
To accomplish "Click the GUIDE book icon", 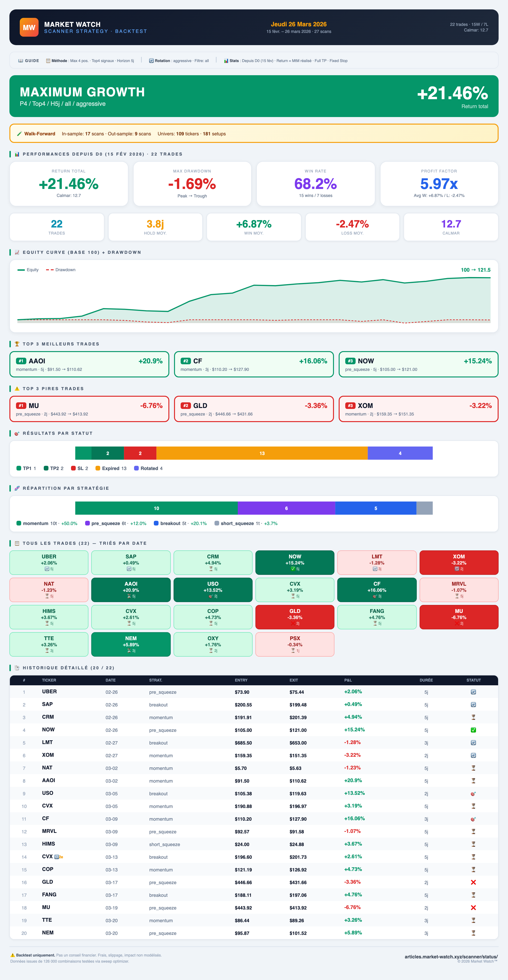I will click(21, 61).
